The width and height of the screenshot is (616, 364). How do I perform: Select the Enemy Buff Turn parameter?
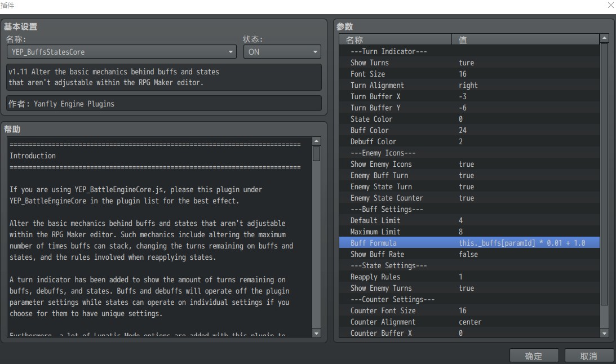click(469, 176)
